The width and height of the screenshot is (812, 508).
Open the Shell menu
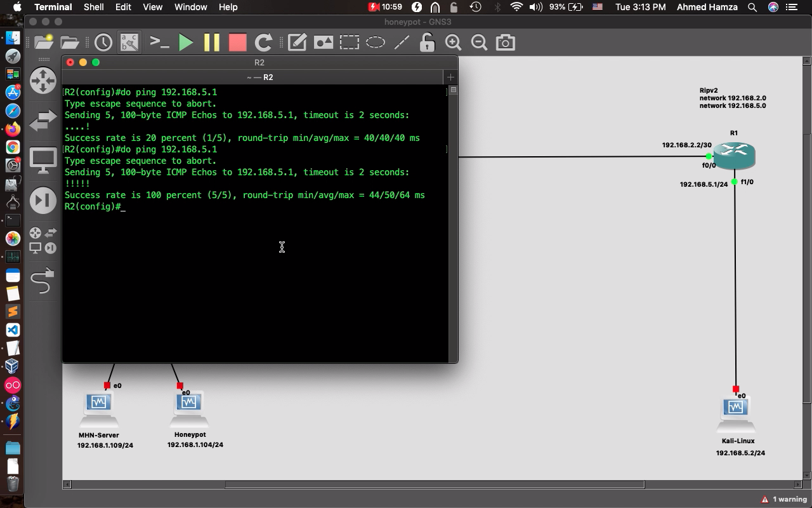click(93, 7)
